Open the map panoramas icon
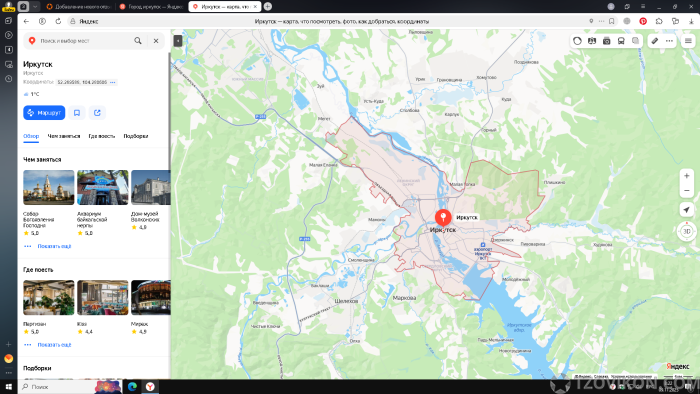Viewport: 700px width, 394px height. tap(592, 41)
